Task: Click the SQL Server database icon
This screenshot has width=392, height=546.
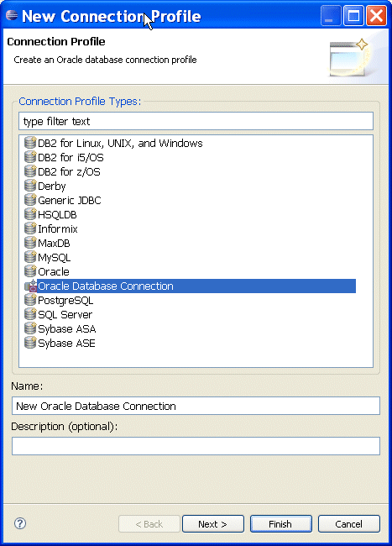Action: (x=30, y=314)
